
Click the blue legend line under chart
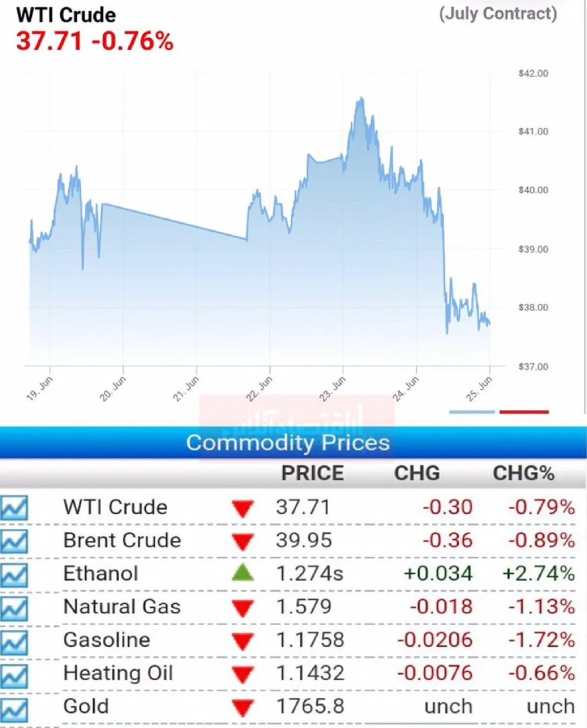(x=472, y=412)
